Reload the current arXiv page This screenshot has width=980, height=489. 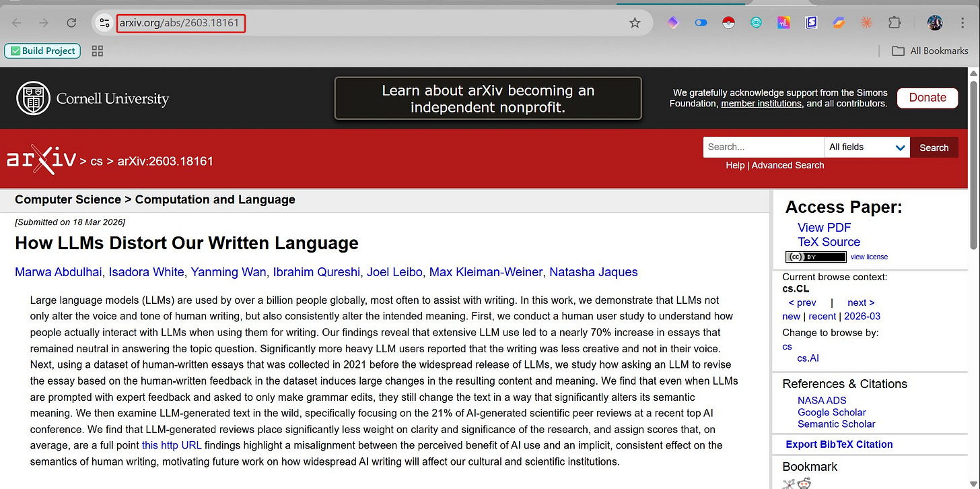pyautogui.click(x=71, y=22)
